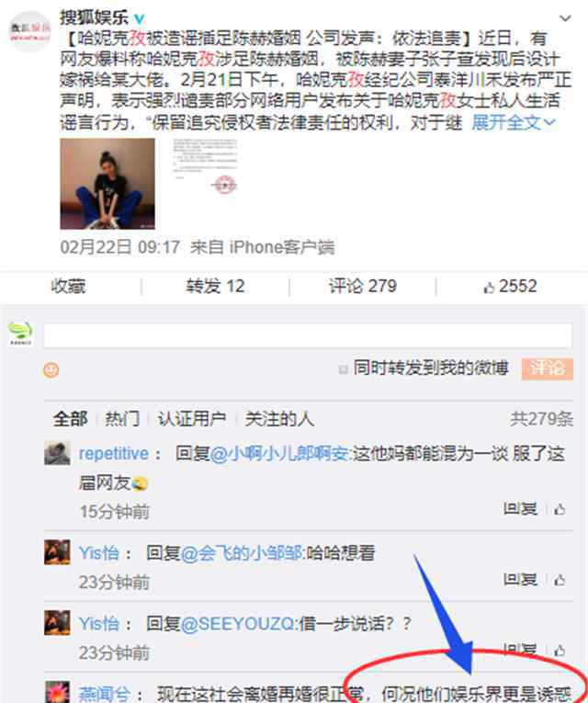Viewport: 588px width, 703px height.
Task: Open 评论 279 comments section
Action: [x=363, y=286]
